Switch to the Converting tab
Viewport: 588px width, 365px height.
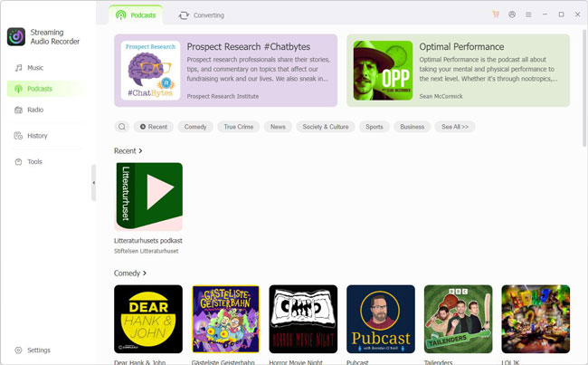click(202, 15)
